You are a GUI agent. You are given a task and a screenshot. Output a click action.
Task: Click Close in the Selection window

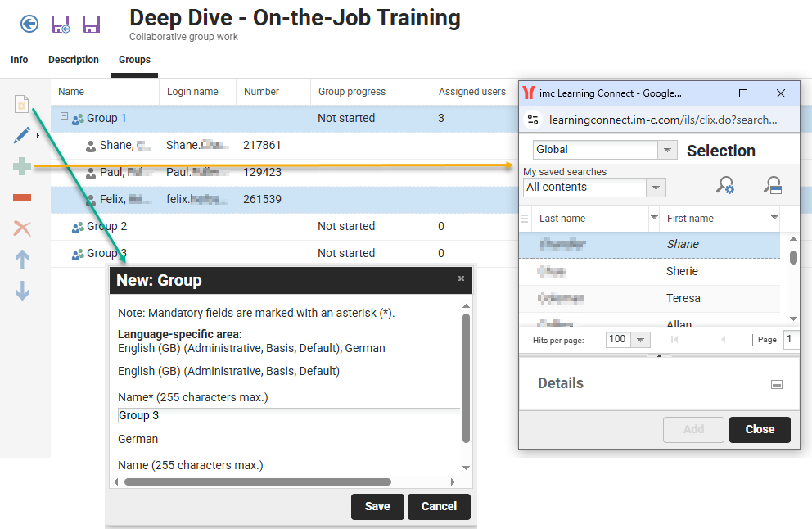click(760, 429)
